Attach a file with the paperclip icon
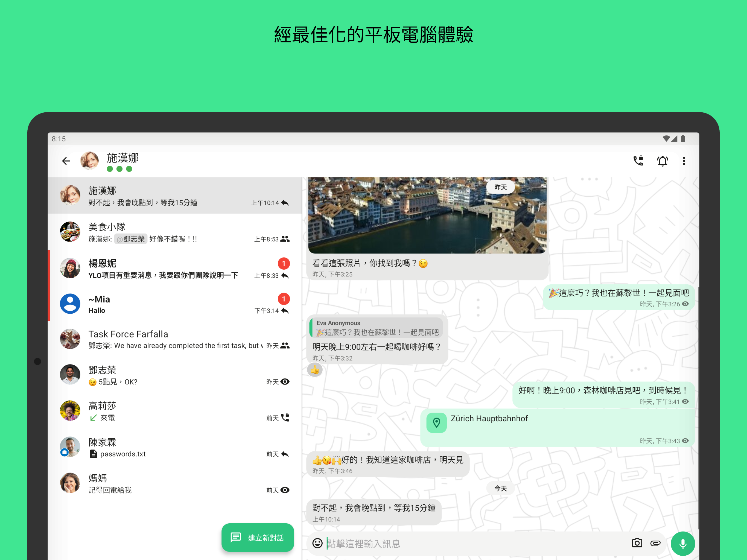Viewport: 747px width, 560px height. point(655,543)
